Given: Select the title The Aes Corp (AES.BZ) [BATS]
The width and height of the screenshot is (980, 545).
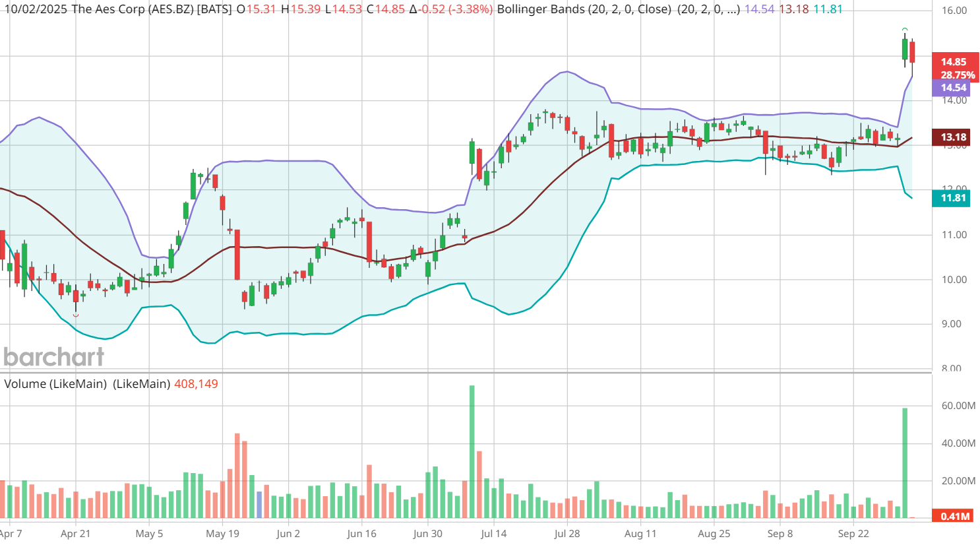Looking at the screenshot, I should 152,9.
